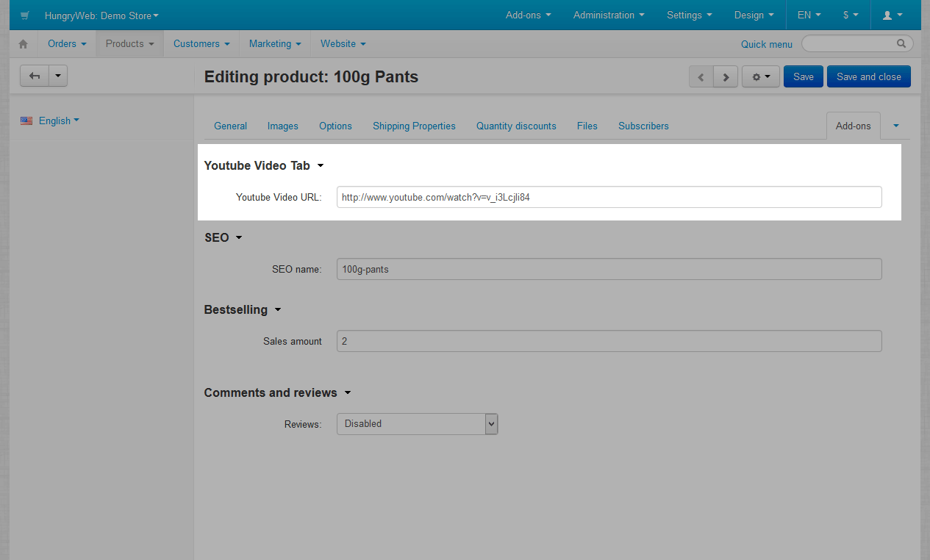Open the dropdown beside the back arrow
This screenshot has height=560, width=930.
point(58,76)
